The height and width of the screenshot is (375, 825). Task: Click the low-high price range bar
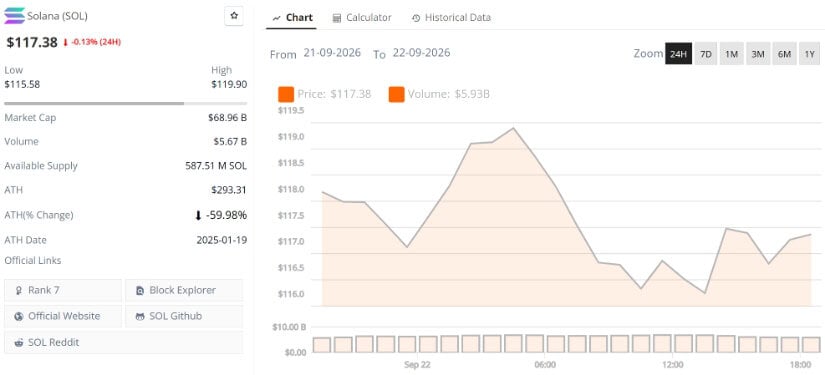click(x=125, y=104)
